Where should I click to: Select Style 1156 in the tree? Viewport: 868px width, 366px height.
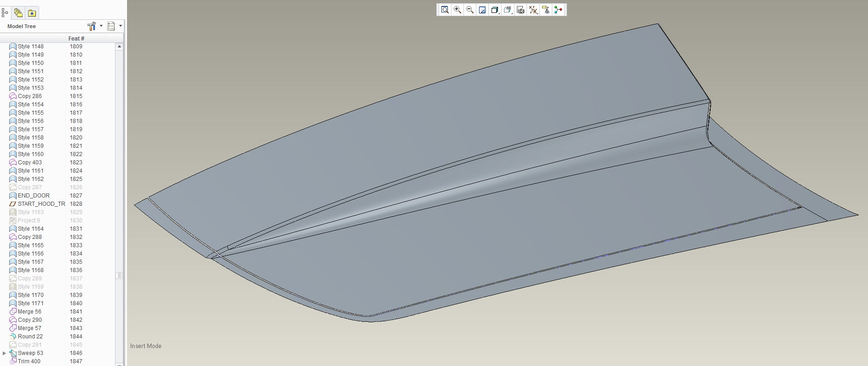31,121
